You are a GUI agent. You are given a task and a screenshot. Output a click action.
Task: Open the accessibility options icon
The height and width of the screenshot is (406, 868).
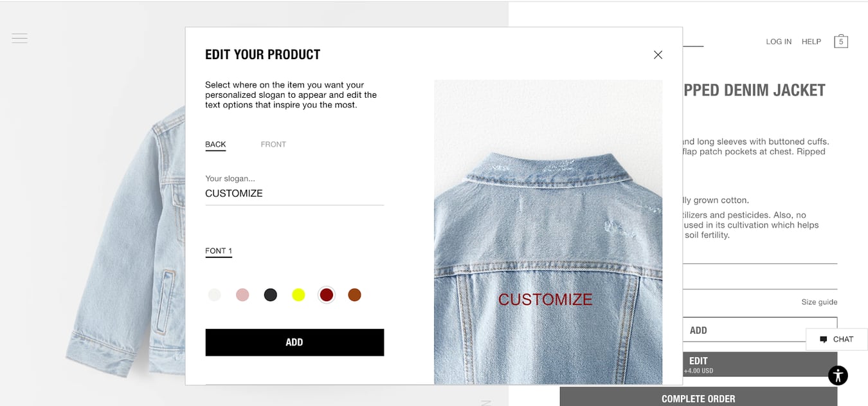coord(838,375)
